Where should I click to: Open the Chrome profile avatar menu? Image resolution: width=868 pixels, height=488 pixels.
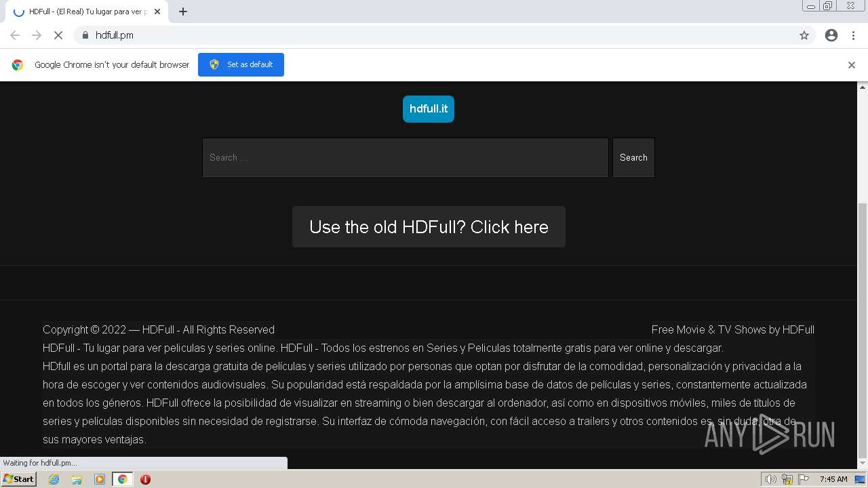click(x=831, y=35)
